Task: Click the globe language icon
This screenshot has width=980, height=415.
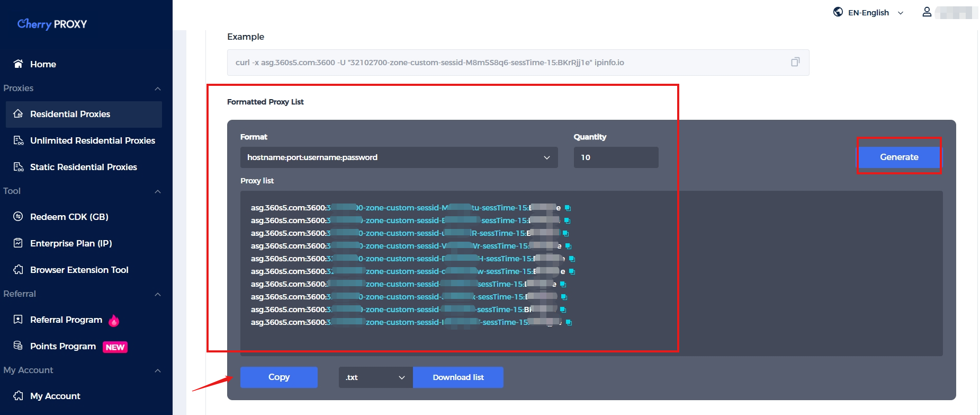Action: click(838, 12)
